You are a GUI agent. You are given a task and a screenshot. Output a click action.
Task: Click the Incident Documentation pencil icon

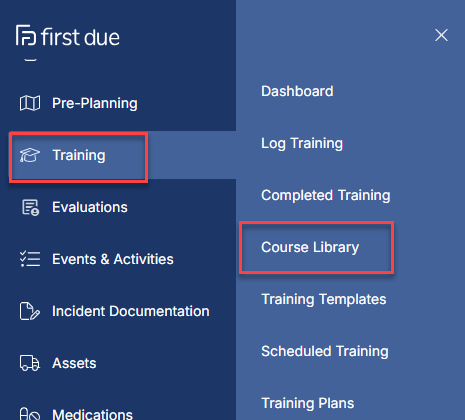click(x=30, y=311)
